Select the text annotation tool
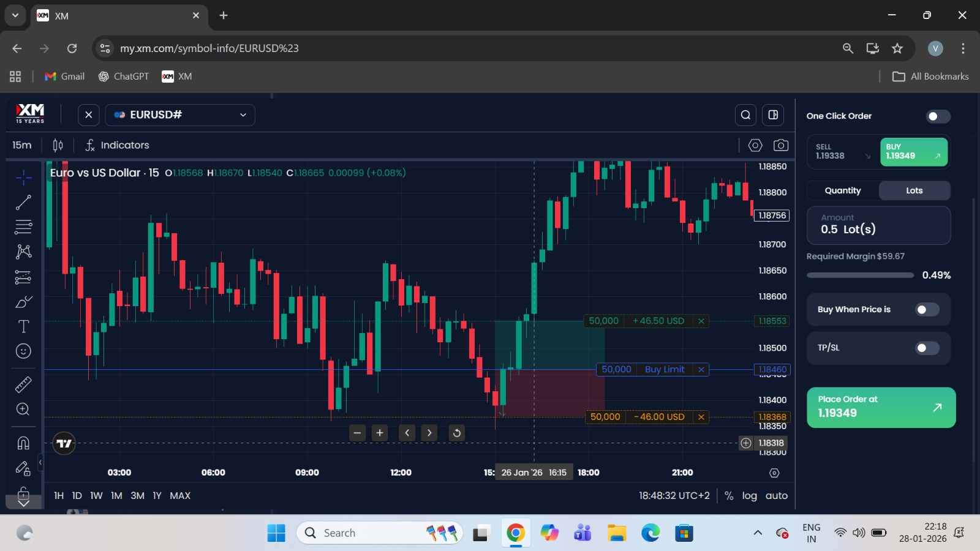The width and height of the screenshot is (980, 551). click(23, 326)
